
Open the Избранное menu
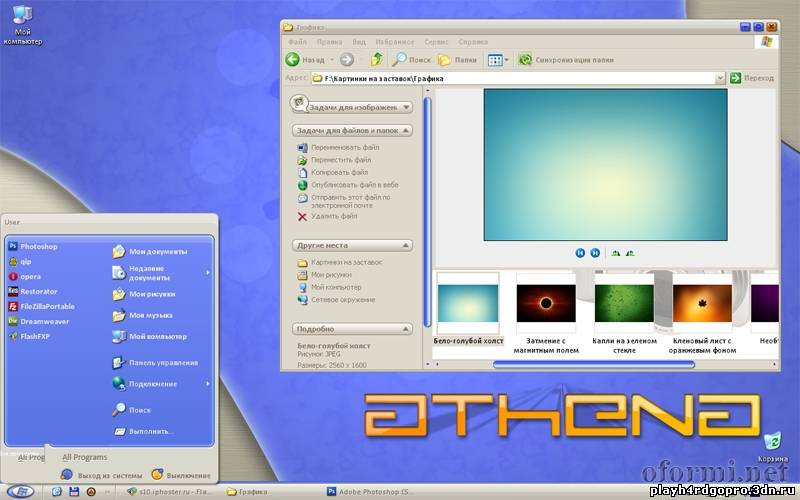(x=395, y=42)
